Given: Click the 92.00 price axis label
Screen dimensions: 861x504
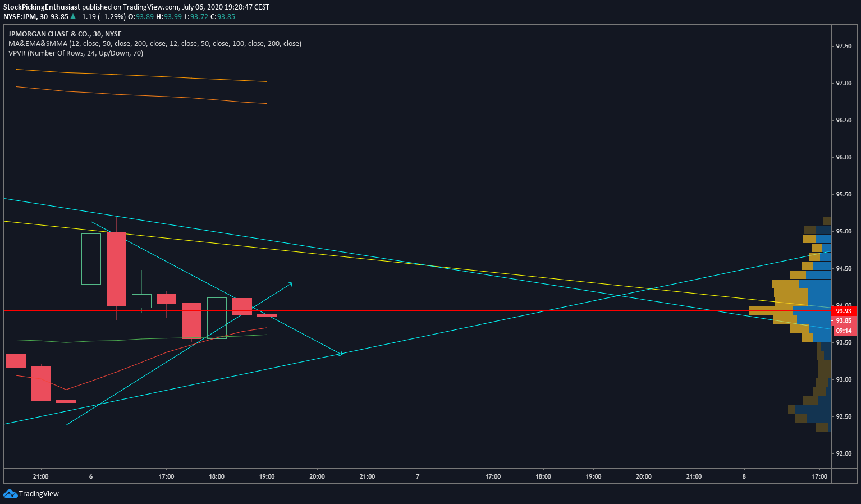Looking at the screenshot, I should pos(844,453).
